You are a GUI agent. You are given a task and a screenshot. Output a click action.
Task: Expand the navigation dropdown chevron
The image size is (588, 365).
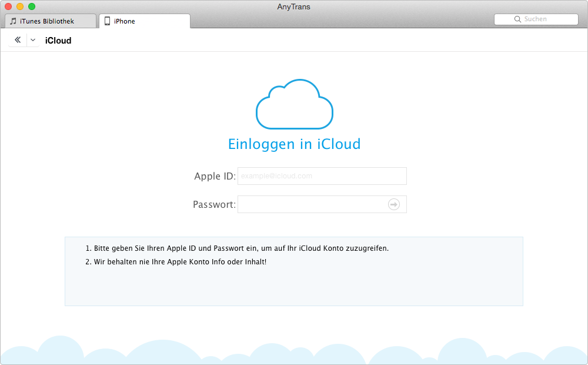tap(33, 40)
